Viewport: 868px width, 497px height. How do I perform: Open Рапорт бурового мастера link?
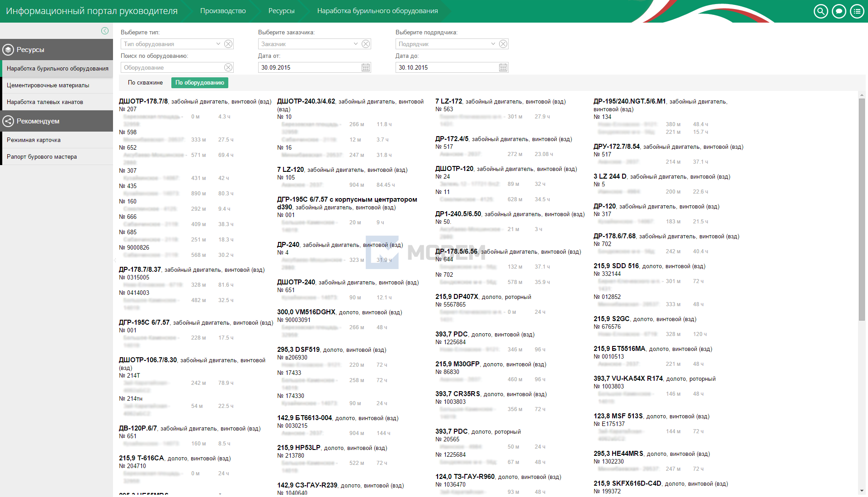42,157
